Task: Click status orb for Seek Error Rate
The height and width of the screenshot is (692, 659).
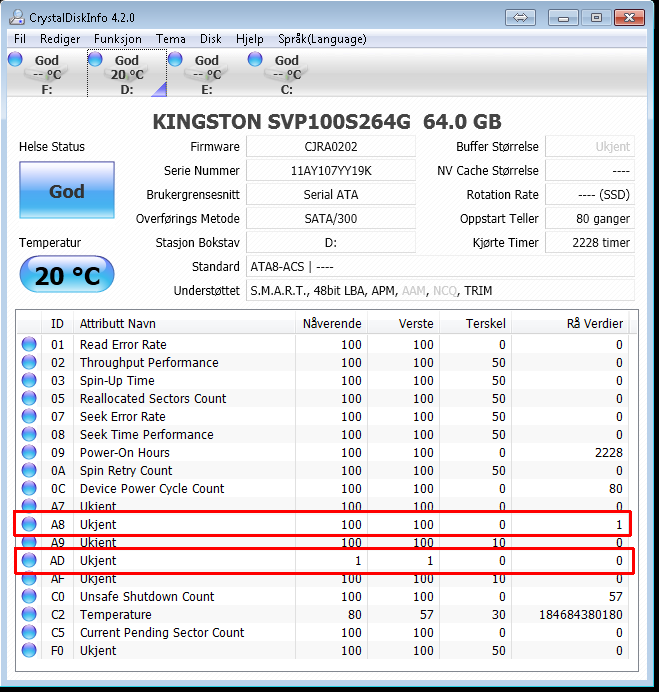Action: pyautogui.click(x=29, y=416)
